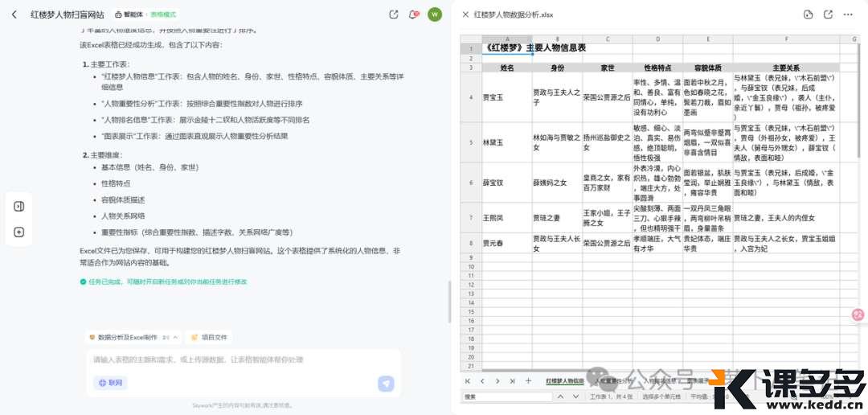Select column D header
The image size is (868, 415).
click(657, 39)
